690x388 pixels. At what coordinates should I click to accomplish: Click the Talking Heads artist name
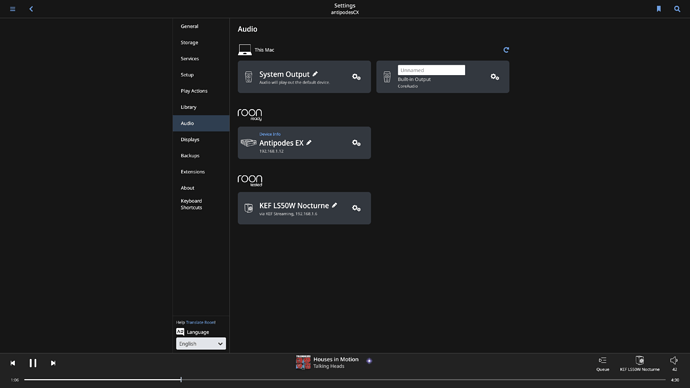click(x=328, y=366)
